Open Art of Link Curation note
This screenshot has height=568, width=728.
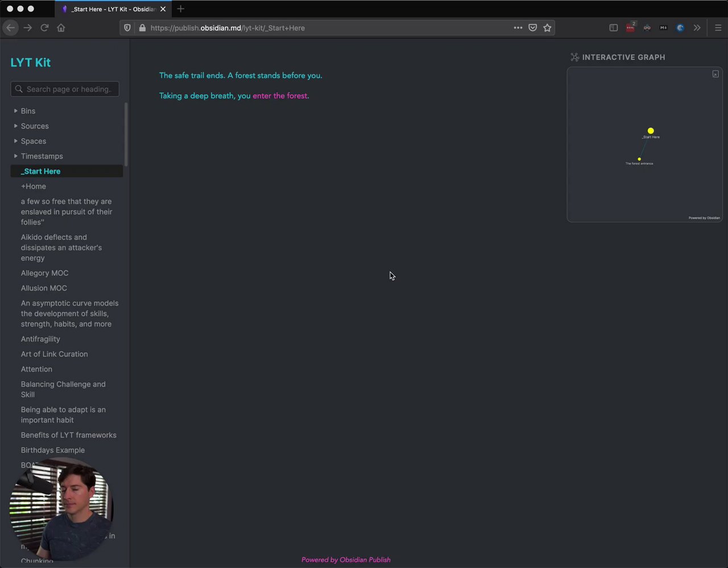[55, 354]
